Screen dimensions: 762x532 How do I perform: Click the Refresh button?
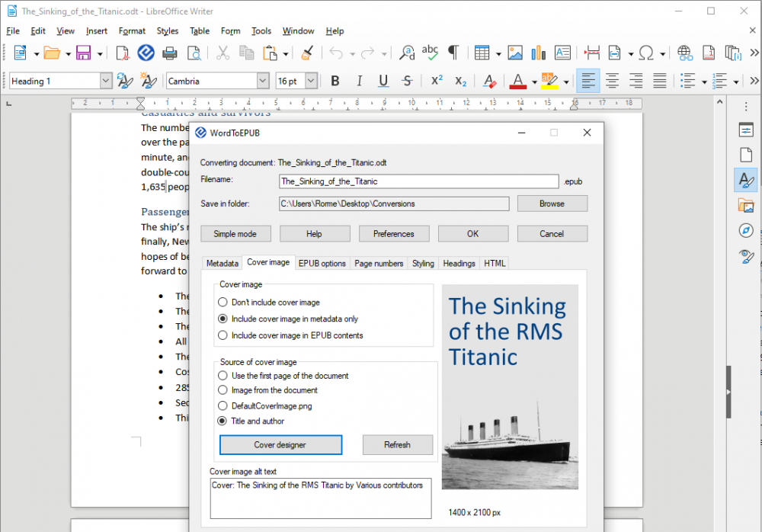point(397,444)
